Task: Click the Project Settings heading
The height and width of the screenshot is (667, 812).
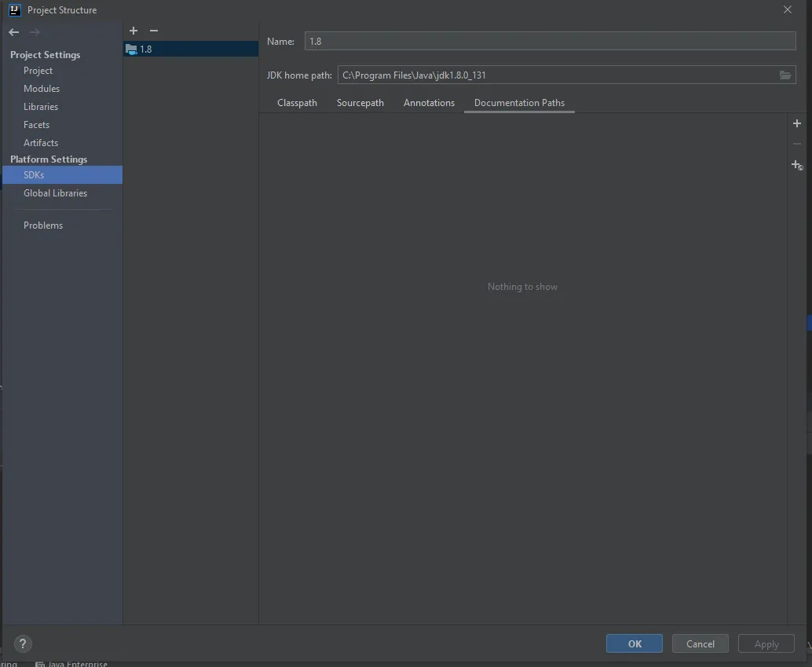Action: tap(45, 55)
